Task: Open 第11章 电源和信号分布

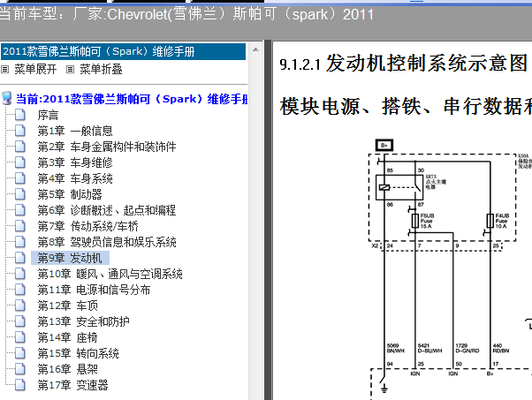Action: click(x=94, y=290)
